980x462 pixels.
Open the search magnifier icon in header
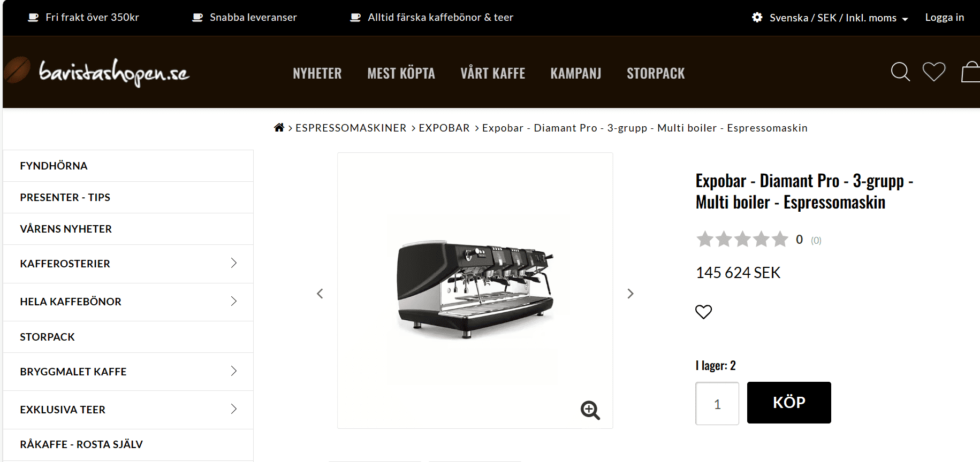pos(900,72)
